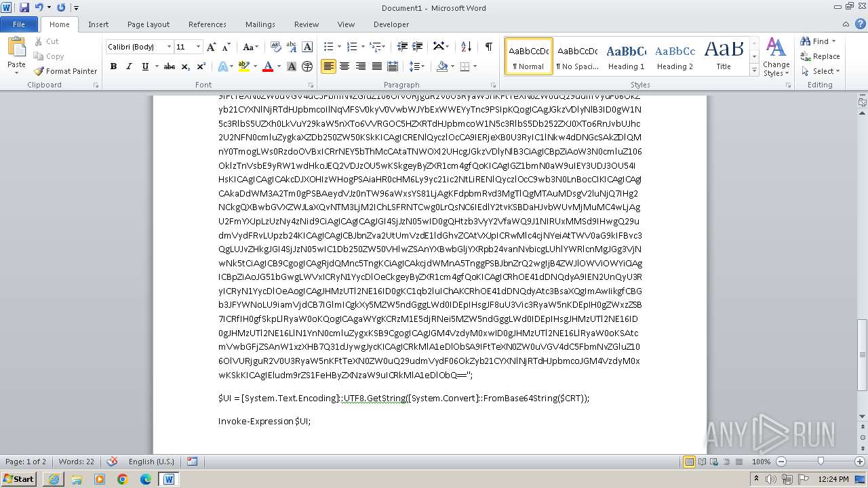Click the Save icon in Quick Access
This screenshot has width=868, height=488.
pos(24,7)
